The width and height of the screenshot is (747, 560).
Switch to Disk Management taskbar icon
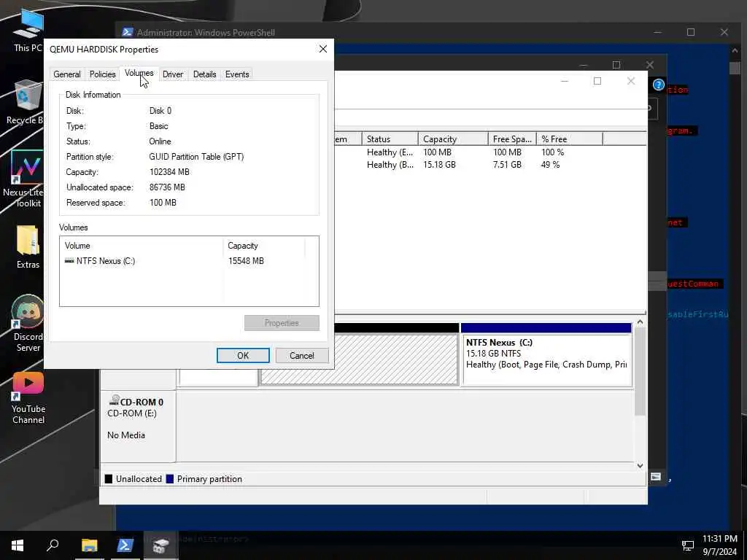(x=160, y=545)
